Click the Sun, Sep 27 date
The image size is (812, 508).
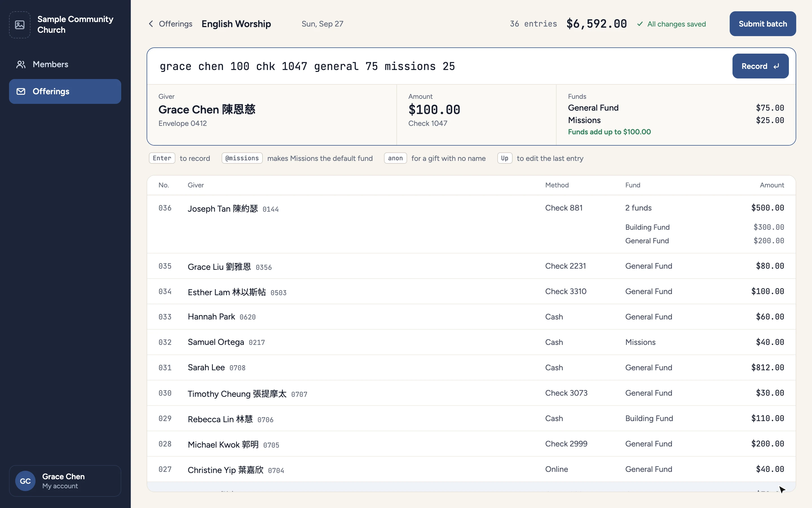(322, 24)
